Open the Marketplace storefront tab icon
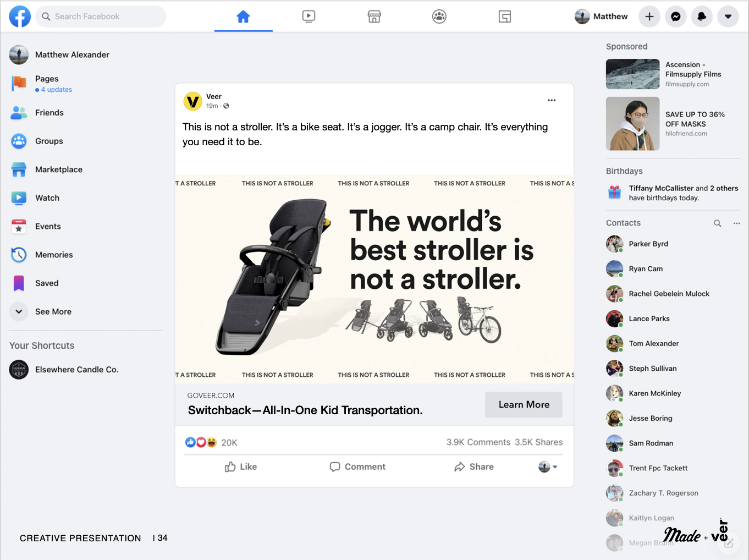The image size is (749, 560). [374, 17]
